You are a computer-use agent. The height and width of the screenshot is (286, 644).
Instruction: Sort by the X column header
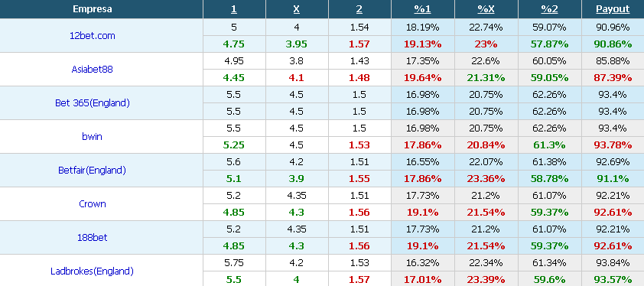click(x=297, y=9)
